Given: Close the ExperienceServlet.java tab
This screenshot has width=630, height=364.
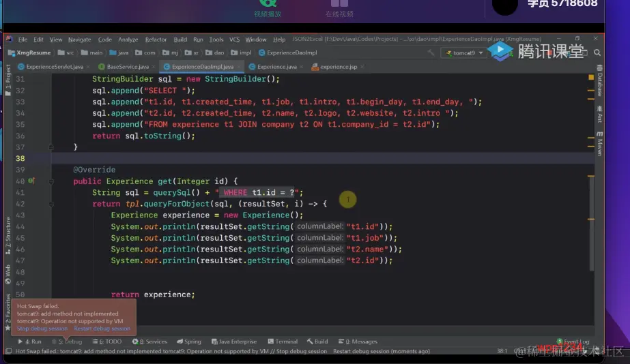Looking at the screenshot, I should (88, 67).
